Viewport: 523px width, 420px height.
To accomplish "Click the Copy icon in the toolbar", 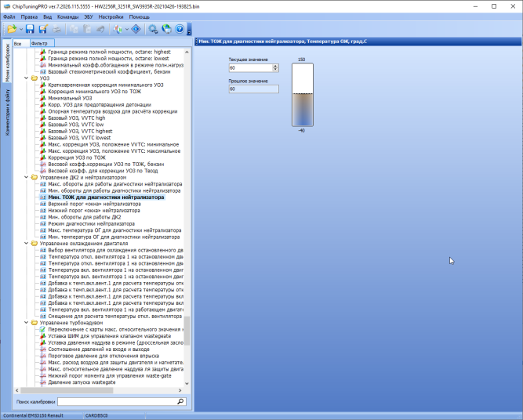I will click(74, 29).
